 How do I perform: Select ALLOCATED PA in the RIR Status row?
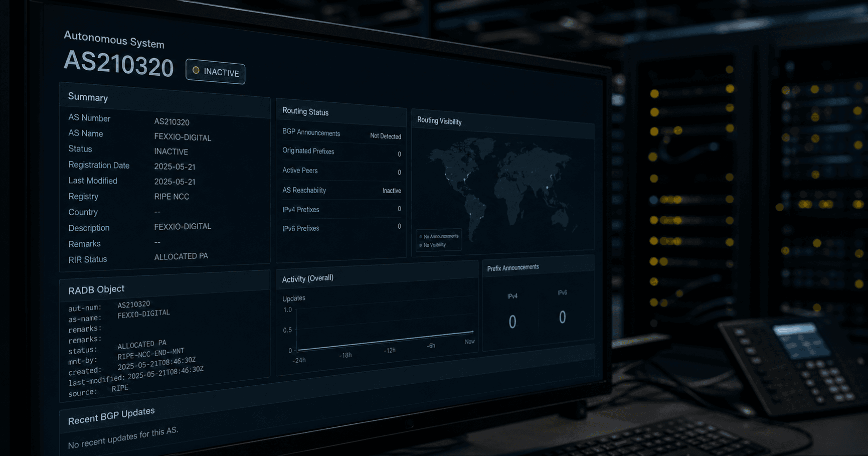click(181, 256)
